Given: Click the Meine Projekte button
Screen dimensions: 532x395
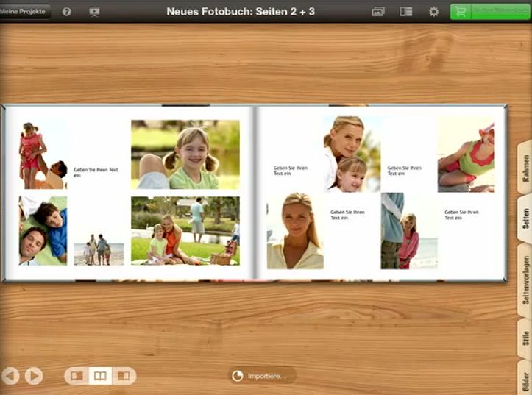Looking at the screenshot, I should (24, 12).
